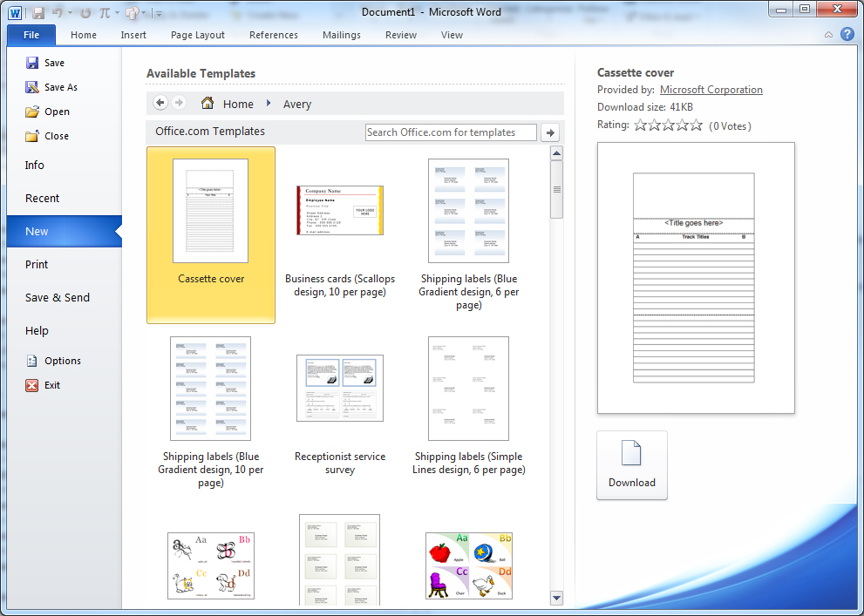The image size is (864, 616).
Task: Click the Shapes icon in Quick Access Toolbar
Action: point(133,13)
